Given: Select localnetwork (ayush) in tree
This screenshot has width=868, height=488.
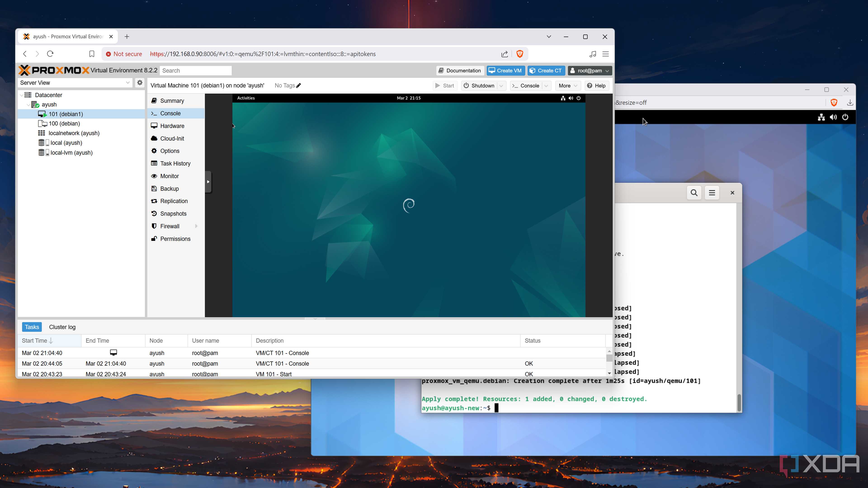Looking at the screenshot, I should click(74, 133).
